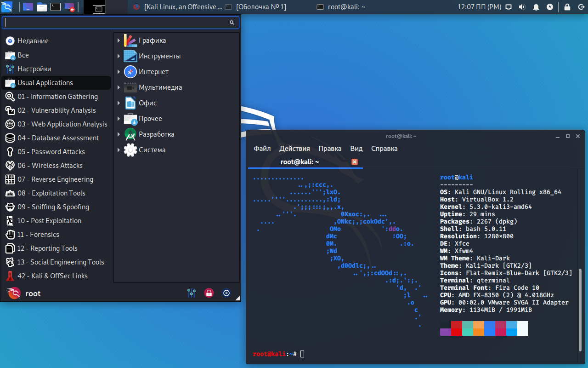Click the show desktop icon in panel

(x=28, y=7)
